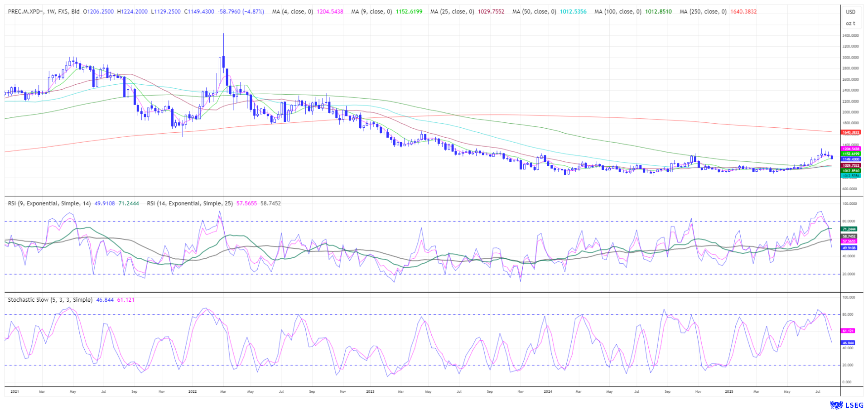The width and height of the screenshot is (868, 410).
Task: Click the blue 46.844 stochastic tag
Action: coord(848,343)
